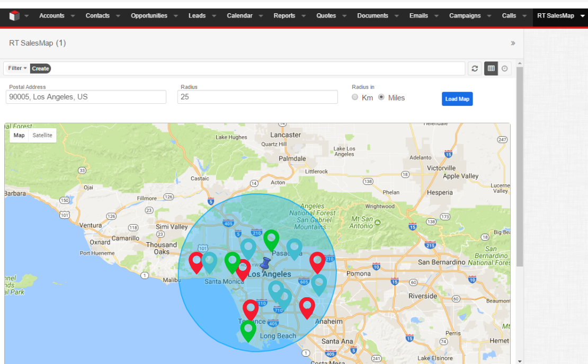The height and width of the screenshot is (364, 588).
Task: Open the Opportunities module
Action: pyautogui.click(x=149, y=16)
